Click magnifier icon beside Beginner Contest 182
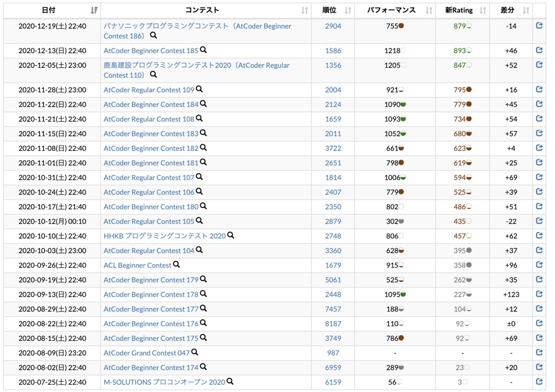The height and width of the screenshot is (392, 555). coord(203,148)
